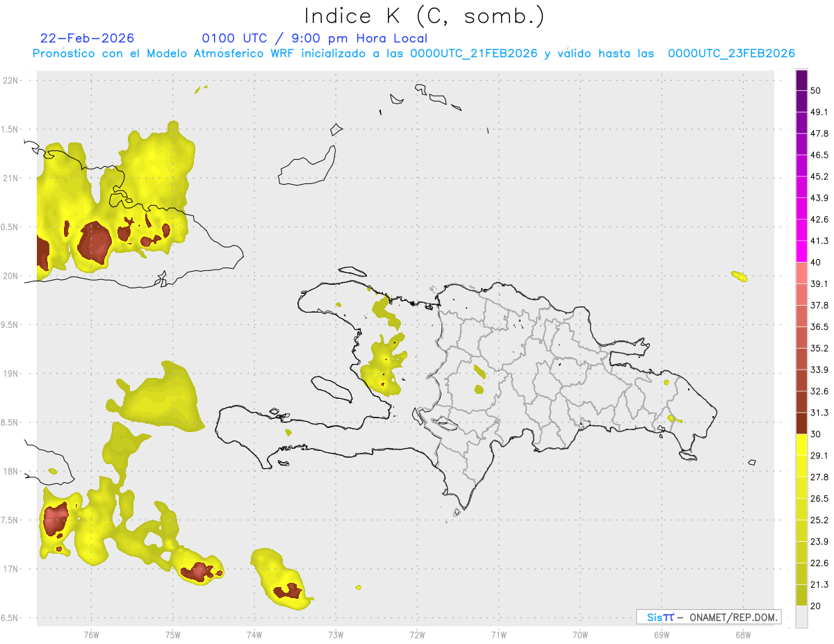
Task: Click the "68W" longitude label
Action: (743, 635)
